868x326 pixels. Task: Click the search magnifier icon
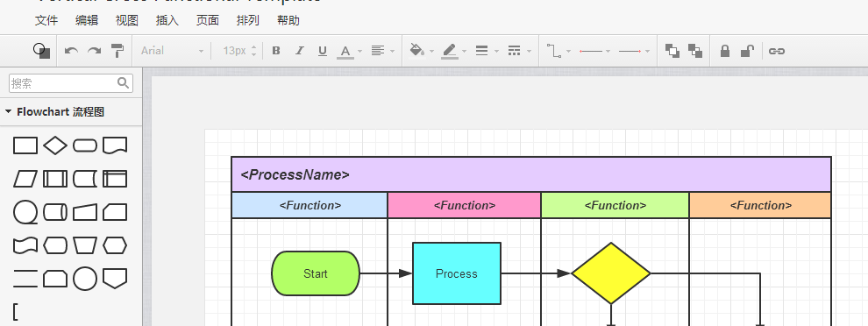[x=124, y=83]
